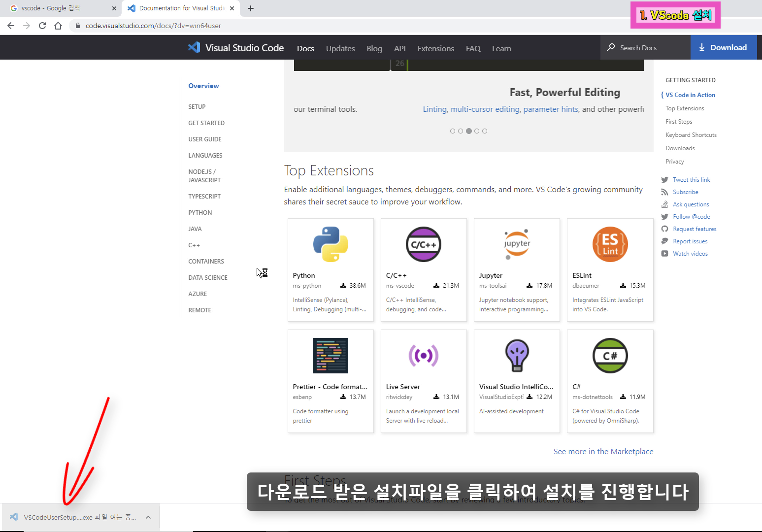Screen dimensions: 762x532
Task: Open the Docs menu in navbar
Action: 305,48
